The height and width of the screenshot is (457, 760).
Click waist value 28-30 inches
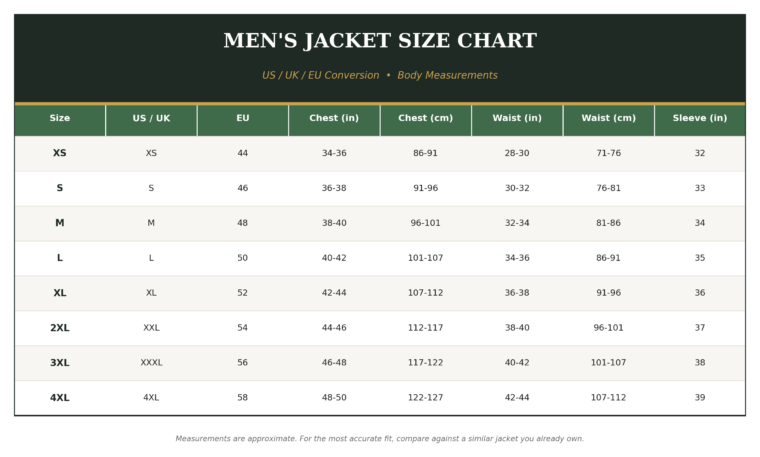517,153
